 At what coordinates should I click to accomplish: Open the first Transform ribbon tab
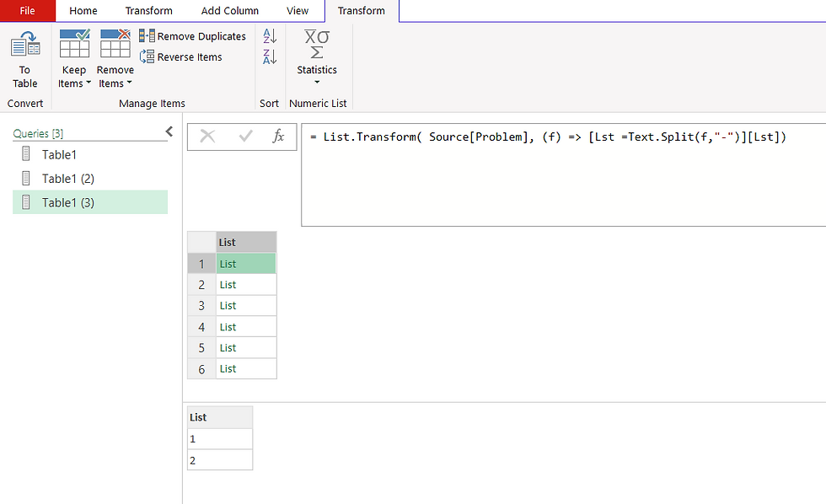tap(148, 10)
